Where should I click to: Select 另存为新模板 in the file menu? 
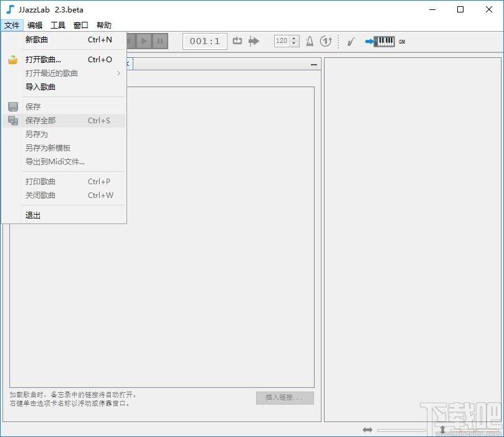click(64, 148)
